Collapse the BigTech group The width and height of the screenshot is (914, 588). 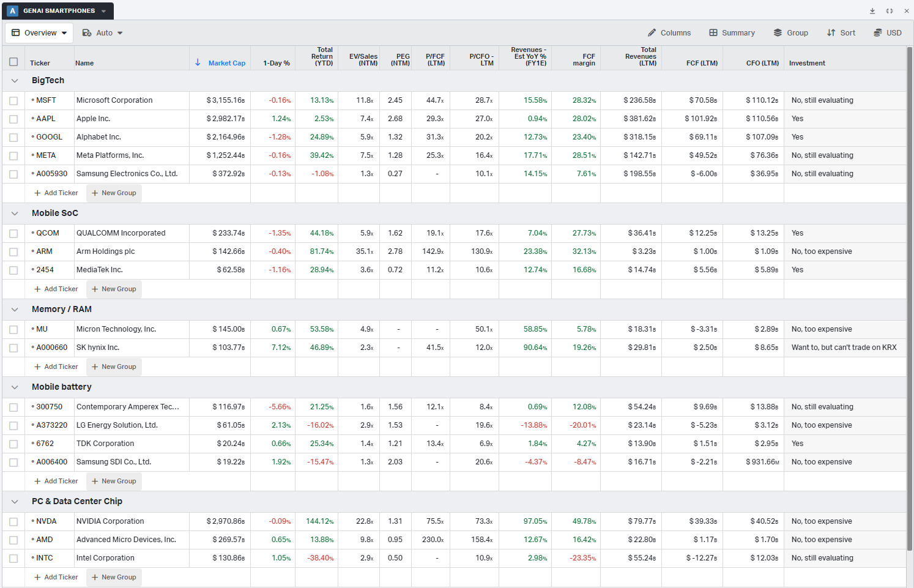click(15, 81)
